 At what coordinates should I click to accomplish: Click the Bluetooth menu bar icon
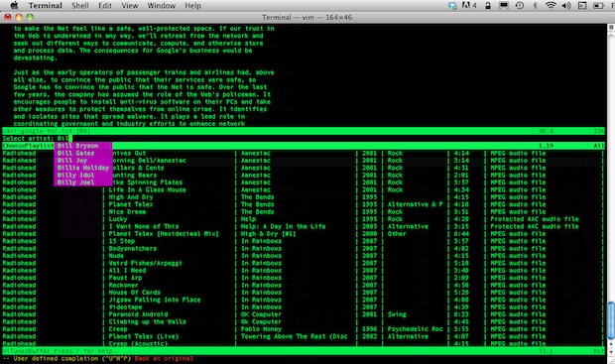click(x=535, y=6)
